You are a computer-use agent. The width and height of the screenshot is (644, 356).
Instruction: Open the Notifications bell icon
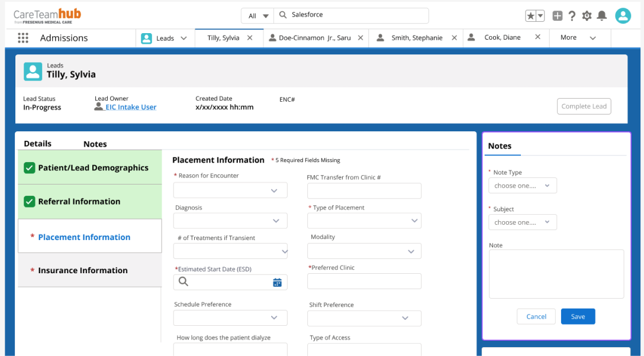[602, 16]
